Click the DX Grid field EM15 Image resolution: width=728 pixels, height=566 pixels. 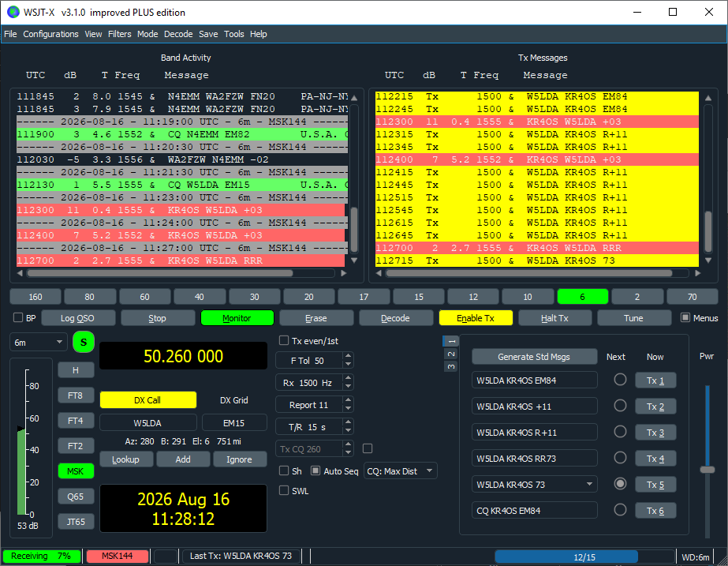pyautogui.click(x=234, y=423)
